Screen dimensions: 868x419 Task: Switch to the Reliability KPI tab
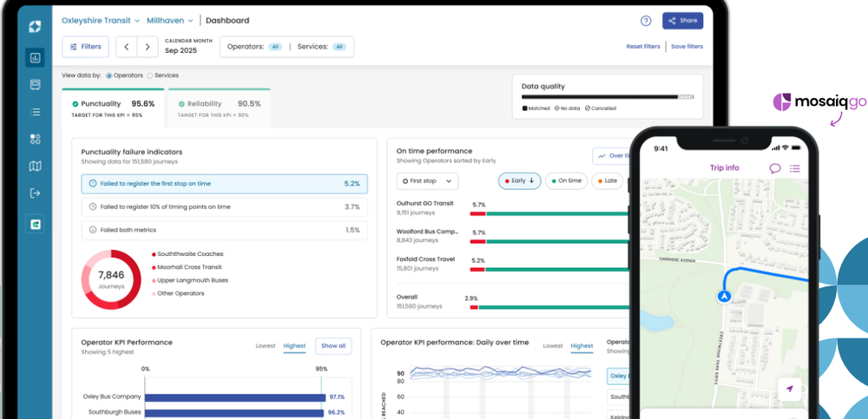[220, 108]
